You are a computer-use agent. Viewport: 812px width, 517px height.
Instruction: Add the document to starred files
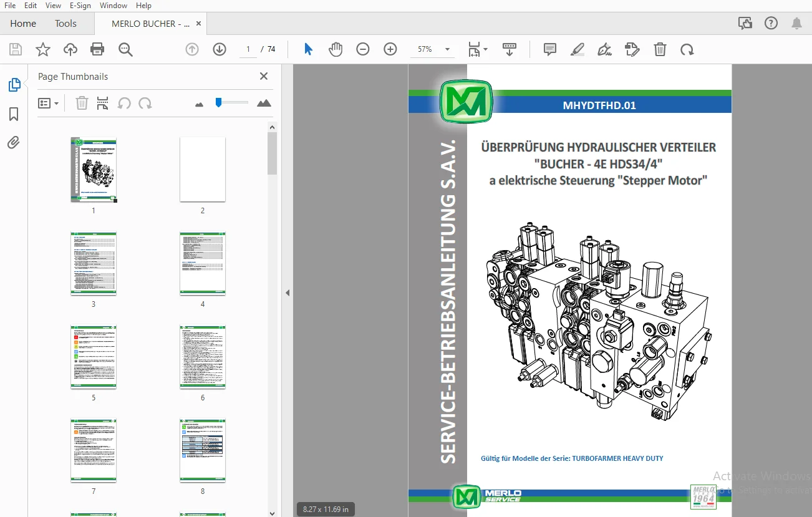pos(43,50)
